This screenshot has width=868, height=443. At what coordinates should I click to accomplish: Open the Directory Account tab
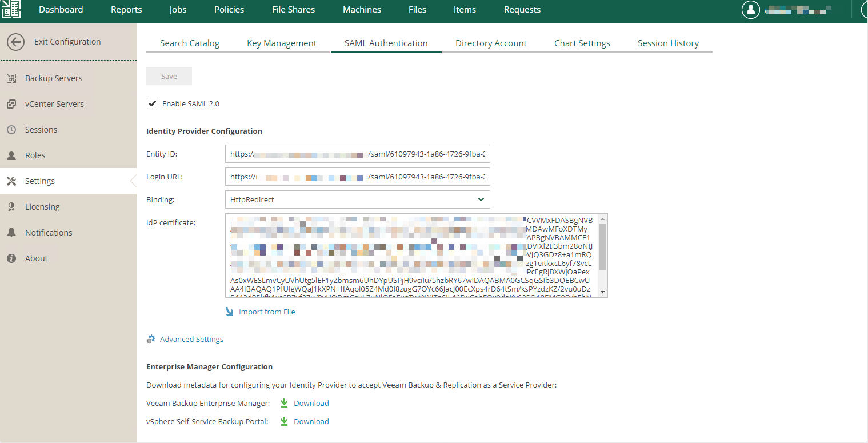coord(491,43)
